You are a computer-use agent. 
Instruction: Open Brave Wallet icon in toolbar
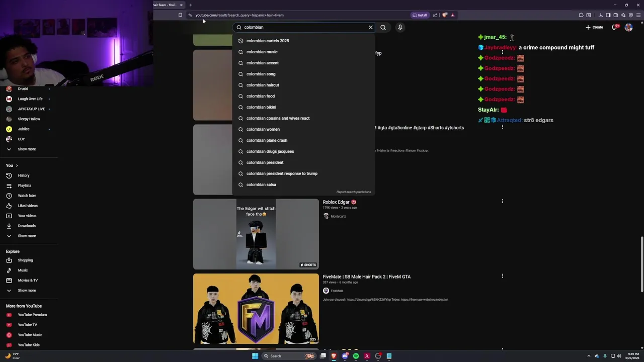pyautogui.click(x=616, y=15)
